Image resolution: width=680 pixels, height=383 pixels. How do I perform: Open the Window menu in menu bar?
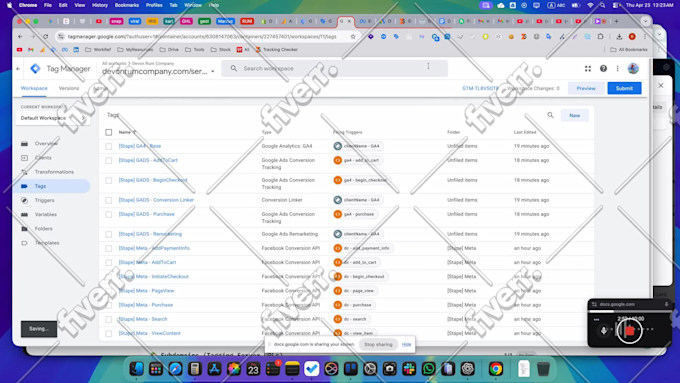(193, 5)
